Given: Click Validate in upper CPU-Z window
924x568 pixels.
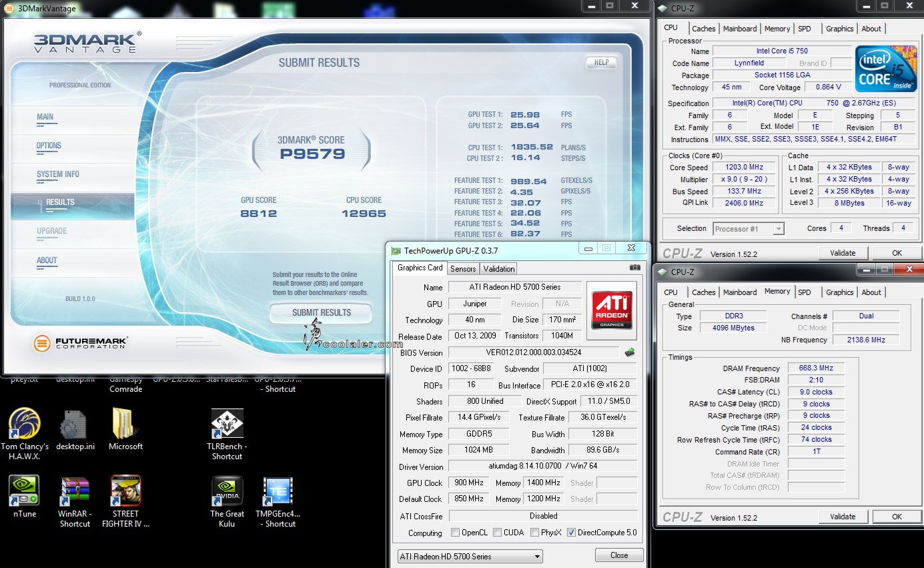Looking at the screenshot, I should (x=843, y=253).
